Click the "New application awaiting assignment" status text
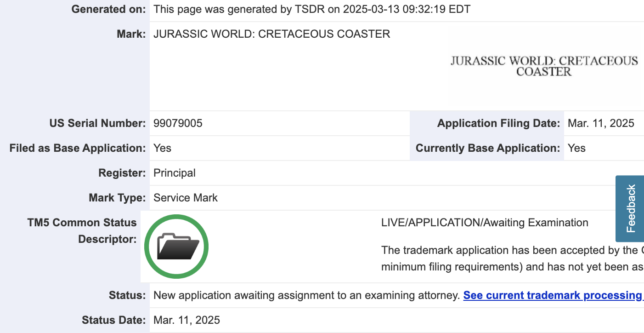This screenshot has width=644, height=333. click(x=306, y=295)
